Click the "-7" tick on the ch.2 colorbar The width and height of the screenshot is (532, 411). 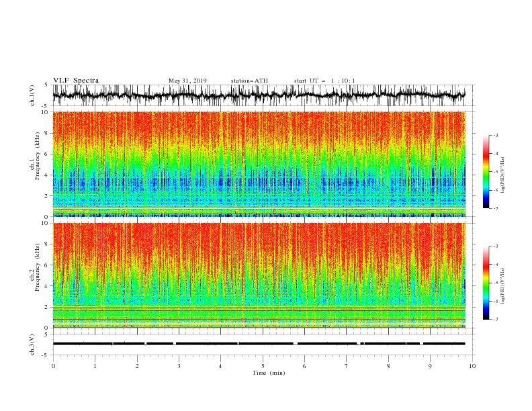[x=495, y=319]
